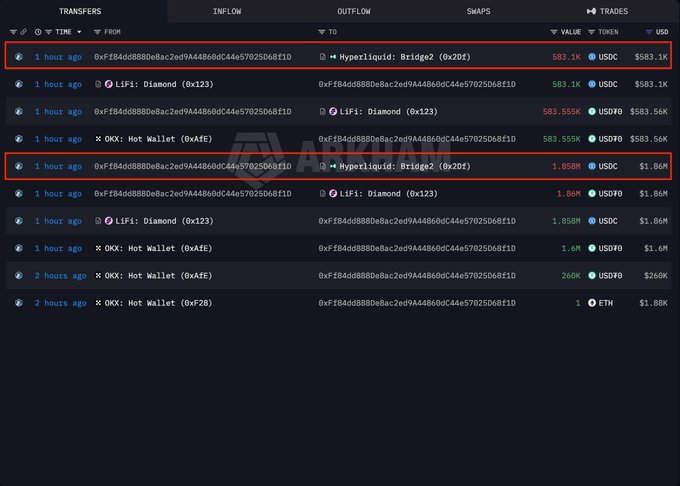Open OKX: Hot Wallet (0xAfE) in 260K row

tap(158, 276)
